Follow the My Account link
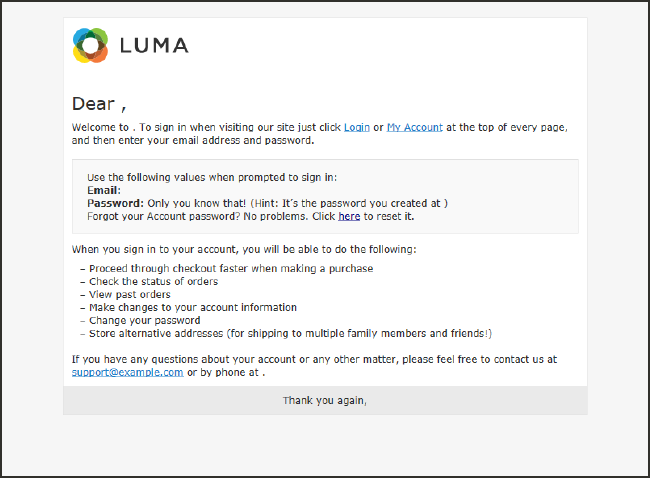651x479 pixels. click(x=414, y=128)
